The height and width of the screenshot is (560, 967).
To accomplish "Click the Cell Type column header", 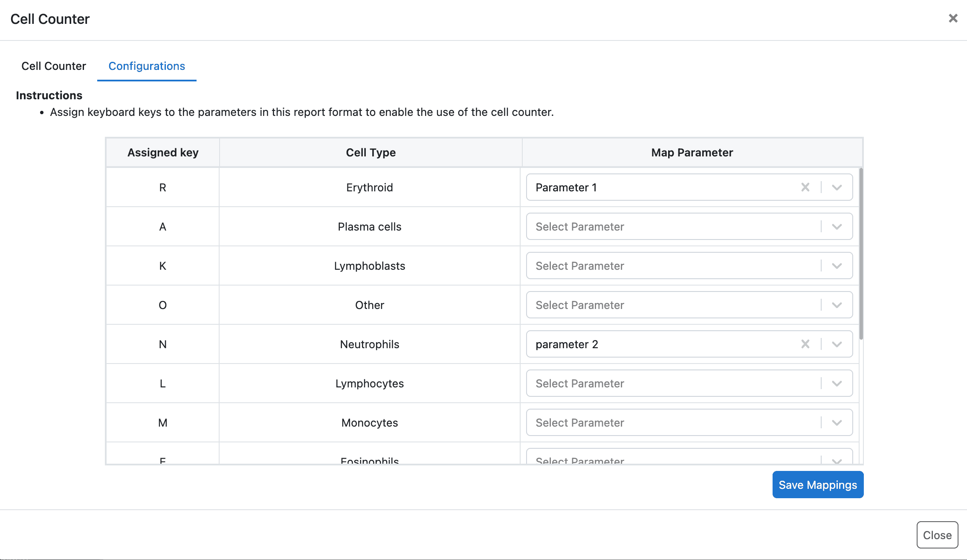I will [x=371, y=153].
